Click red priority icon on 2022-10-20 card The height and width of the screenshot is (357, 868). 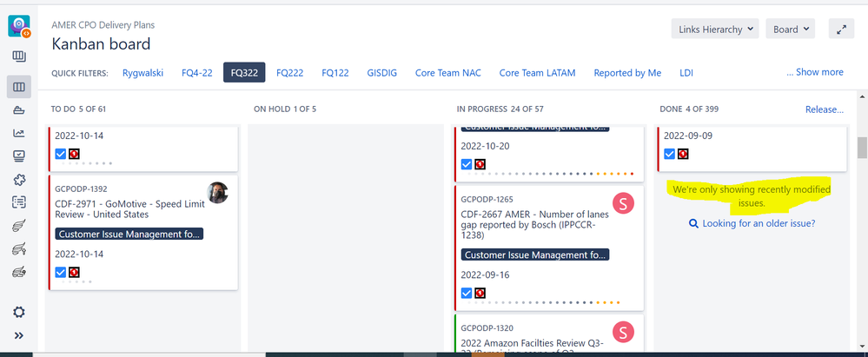pyautogui.click(x=480, y=164)
